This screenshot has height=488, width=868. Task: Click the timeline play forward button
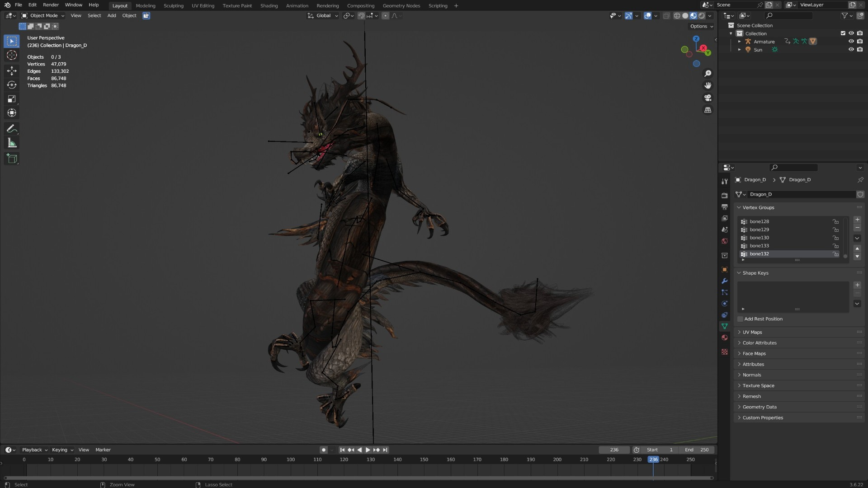pyautogui.click(x=368, y=450)
